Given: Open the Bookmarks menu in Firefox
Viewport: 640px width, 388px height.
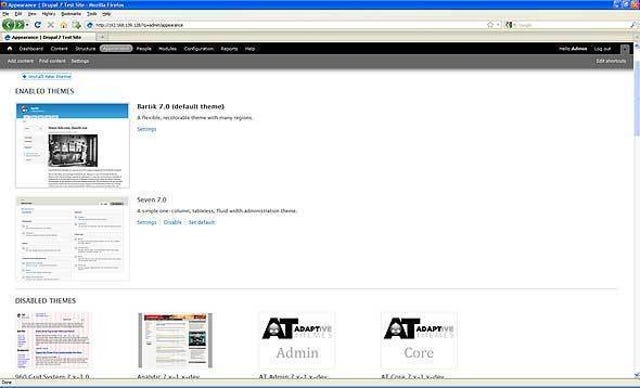Looking at the screenshot, I should (71, 13).
